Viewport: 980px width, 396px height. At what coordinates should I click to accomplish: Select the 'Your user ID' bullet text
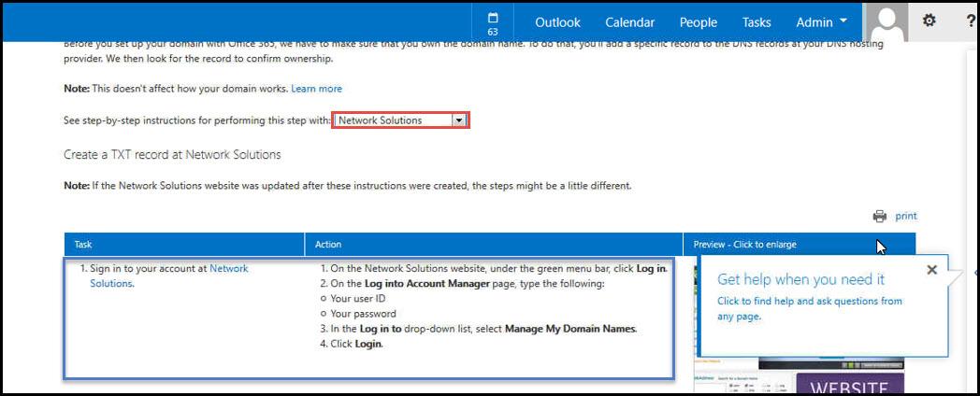coord(357,299)
